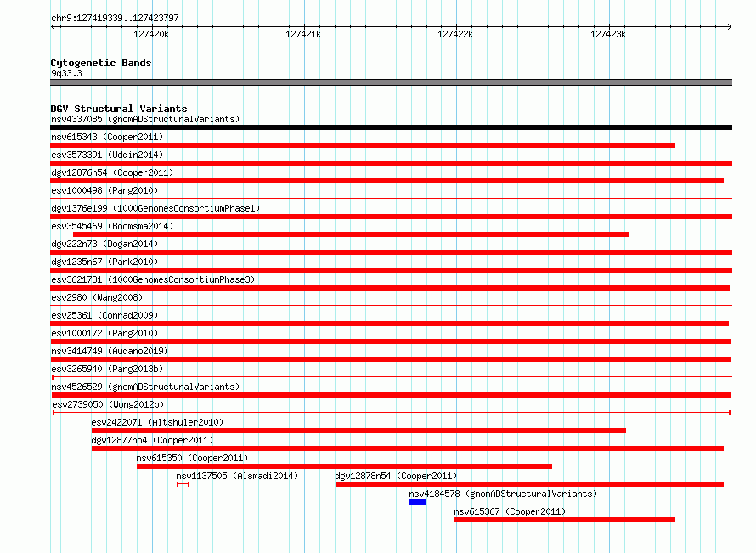Click the blue nsv4184578 variant bar

click(418, 502)
